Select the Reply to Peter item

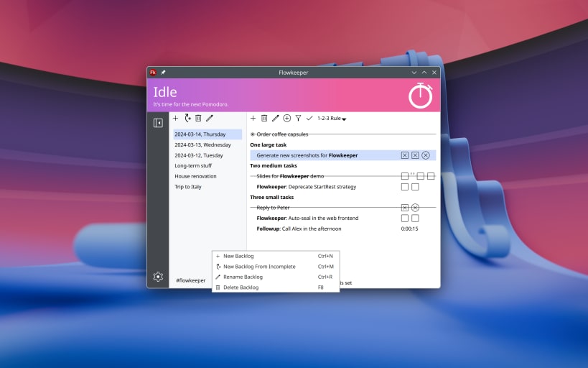click(342, 208)
